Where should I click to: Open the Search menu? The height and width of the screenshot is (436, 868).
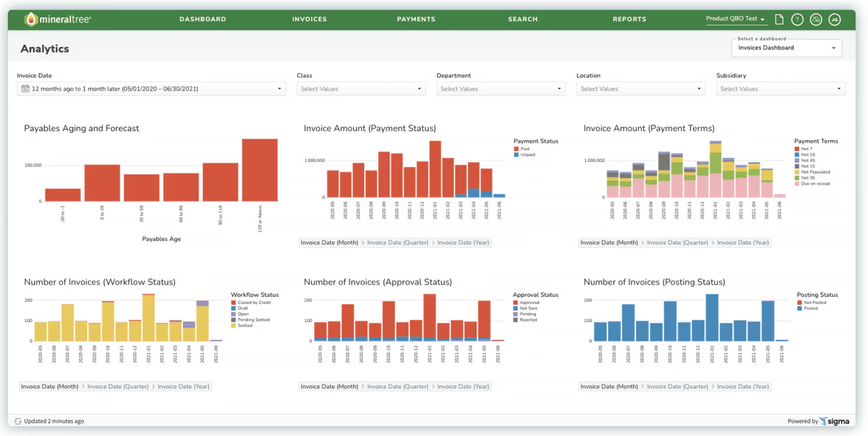[x=523, y=19]
